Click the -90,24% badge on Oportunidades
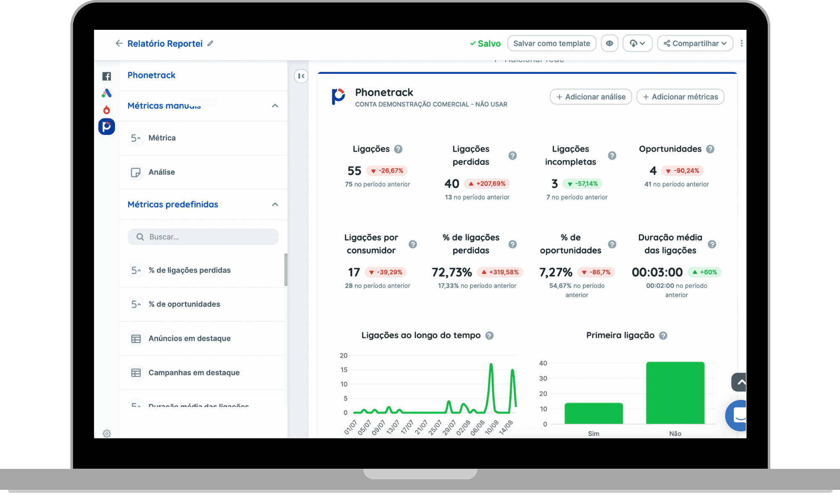 point(682,171)
